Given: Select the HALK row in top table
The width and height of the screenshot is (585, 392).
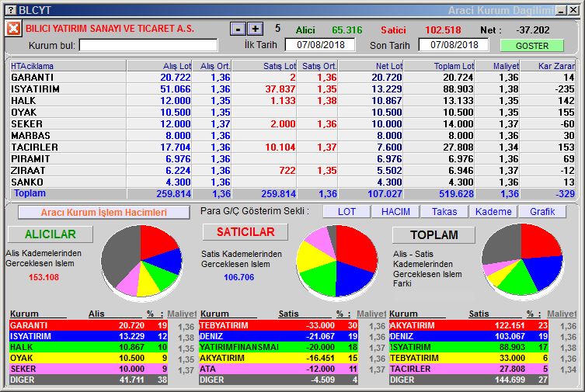Looking at the screenshot, I should click(x=292, y=101).
